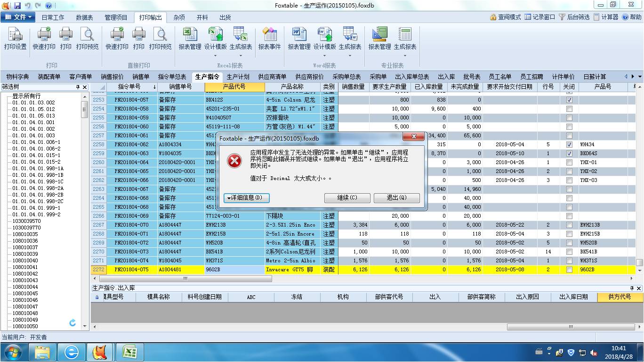Uncheck 关闭 checkbox for row 2253
Image resolution: width=644 pixels, height=362 pixels.
pos(569,100)
